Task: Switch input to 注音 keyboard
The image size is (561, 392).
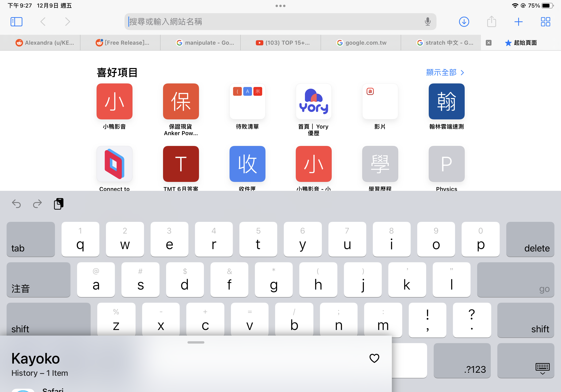Action: click(x=38, y=280)
